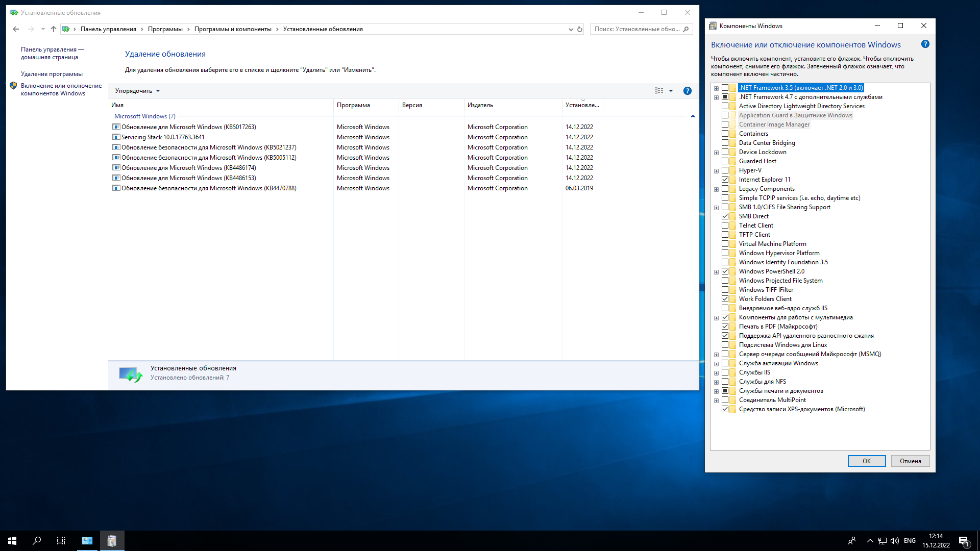Click Программы breadcrumb in address bar

(165, 29)
